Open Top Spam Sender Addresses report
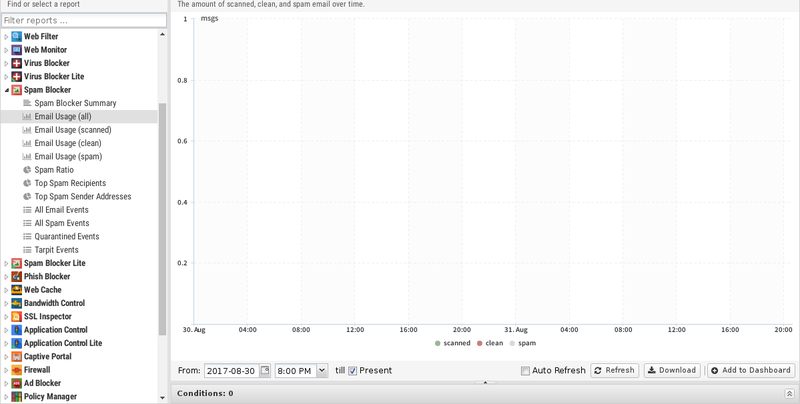The width and height of the screenshot is (800, 404). coord(83,196)
